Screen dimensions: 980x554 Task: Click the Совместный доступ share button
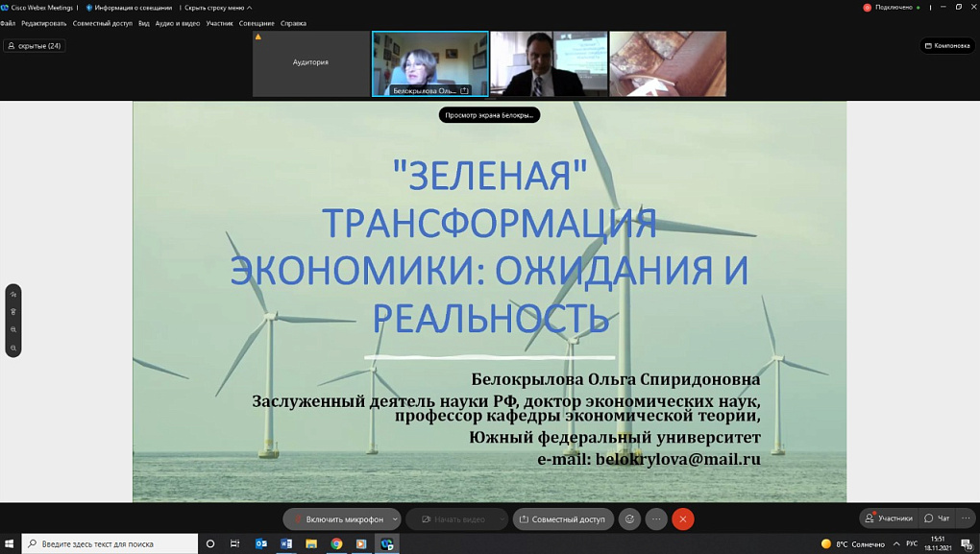point(563,518)
